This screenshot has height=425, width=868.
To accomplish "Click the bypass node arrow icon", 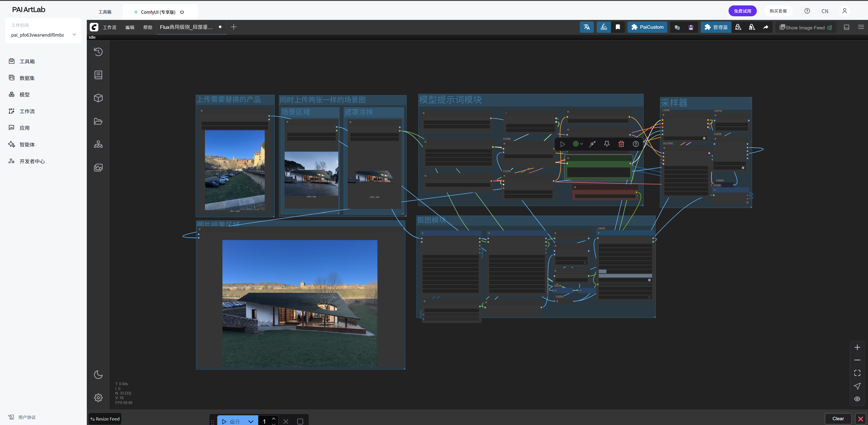I will [x=592, y=144].
